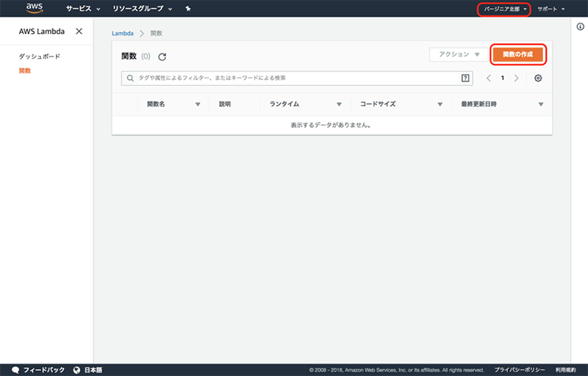
Task: Open the サービス menu
Action: click(x=83, y=9)
